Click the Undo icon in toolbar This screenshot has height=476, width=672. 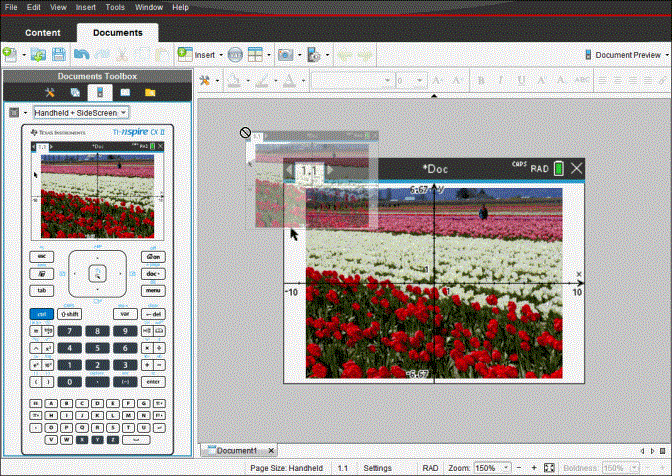coord(82,54)
